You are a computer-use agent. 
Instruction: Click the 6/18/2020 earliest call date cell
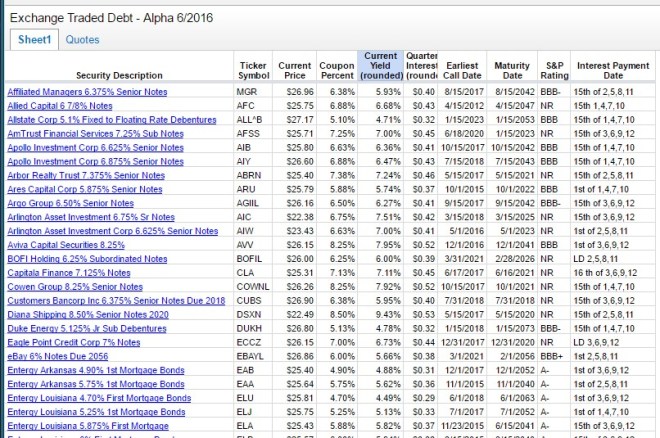pyautogui.click(x=464, y=134)
